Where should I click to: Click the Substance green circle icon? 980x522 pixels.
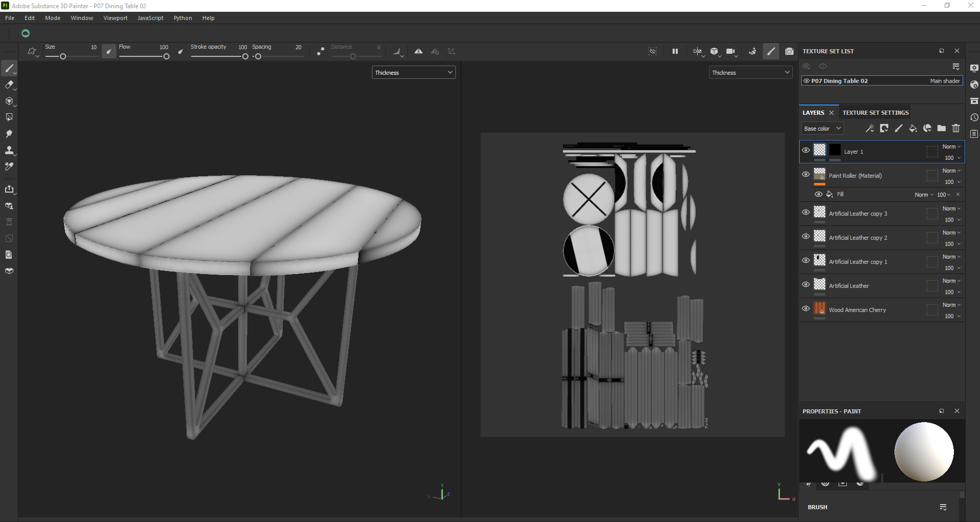click(26, 33)
